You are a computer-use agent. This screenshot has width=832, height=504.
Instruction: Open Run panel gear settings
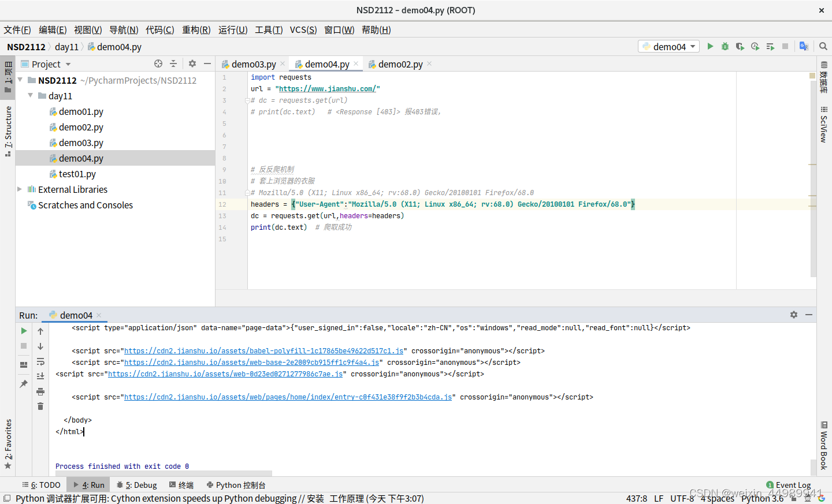point(794,315)
